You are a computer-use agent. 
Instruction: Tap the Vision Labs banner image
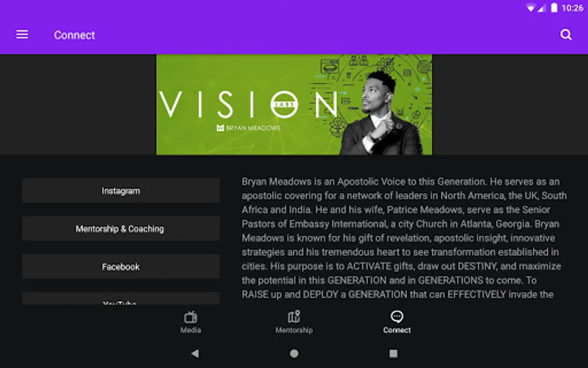click(x=294, y=105)
